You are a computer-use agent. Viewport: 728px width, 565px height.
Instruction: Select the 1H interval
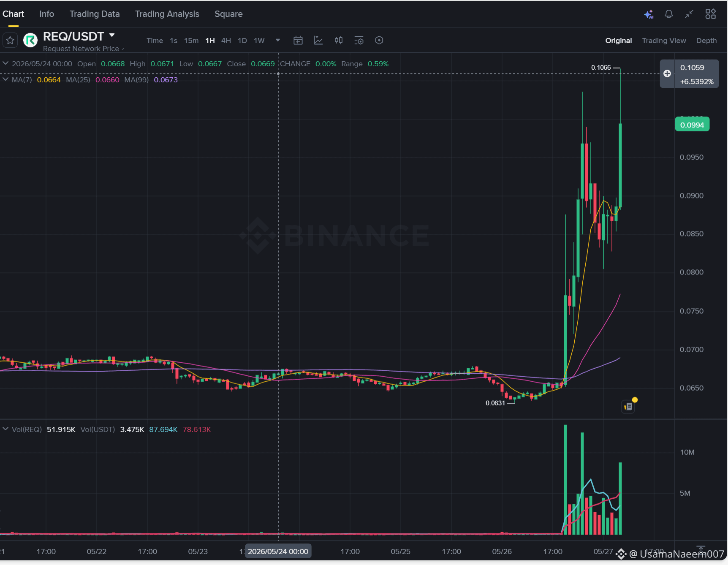pyautogui.click(x=210, y=41)
